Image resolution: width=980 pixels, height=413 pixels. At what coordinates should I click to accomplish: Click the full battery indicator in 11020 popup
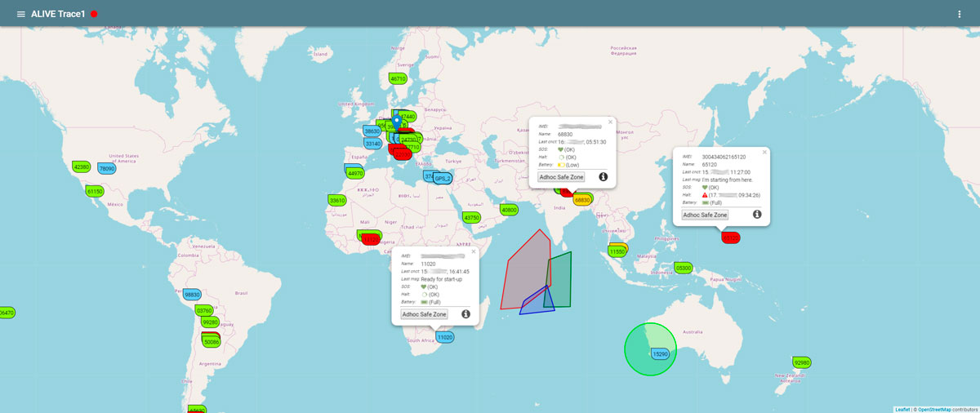click(425, 302)
